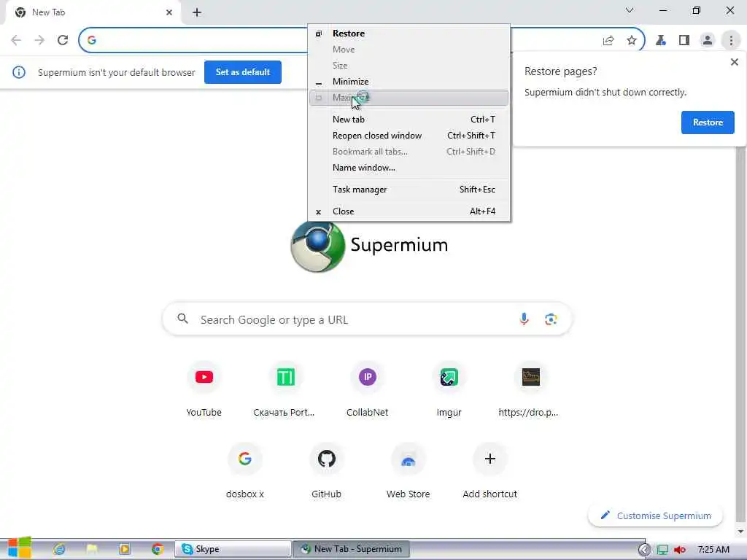Open the Imgur shortcut
The image size is (747, 560).
tap(449, 391)
